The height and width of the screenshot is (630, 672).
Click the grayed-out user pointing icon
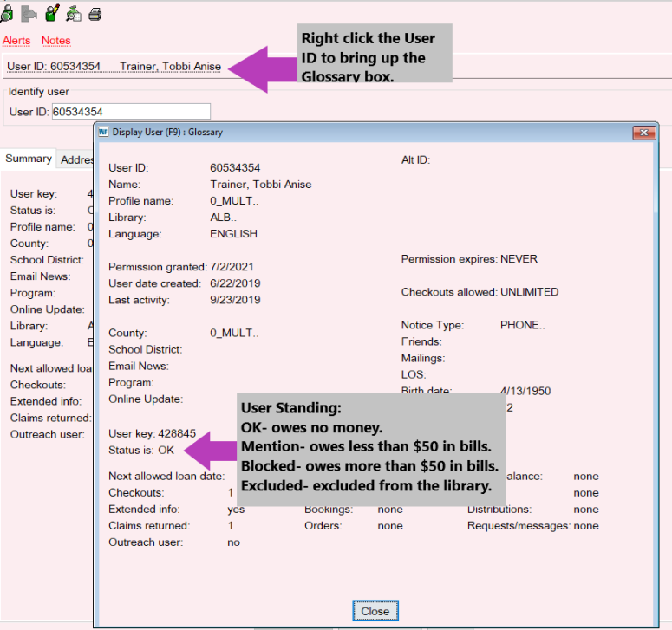pos(29,13)
